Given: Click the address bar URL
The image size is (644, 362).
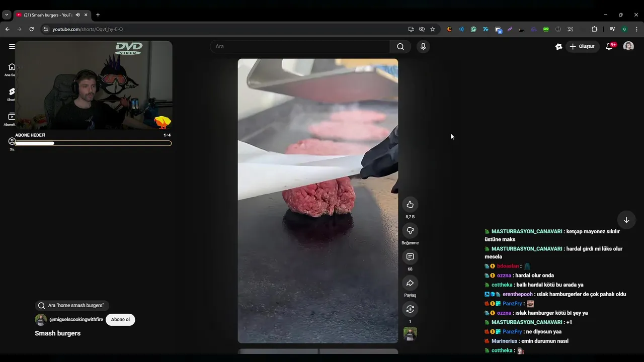Looking at the screenshot, I should (x=88, y=29).
